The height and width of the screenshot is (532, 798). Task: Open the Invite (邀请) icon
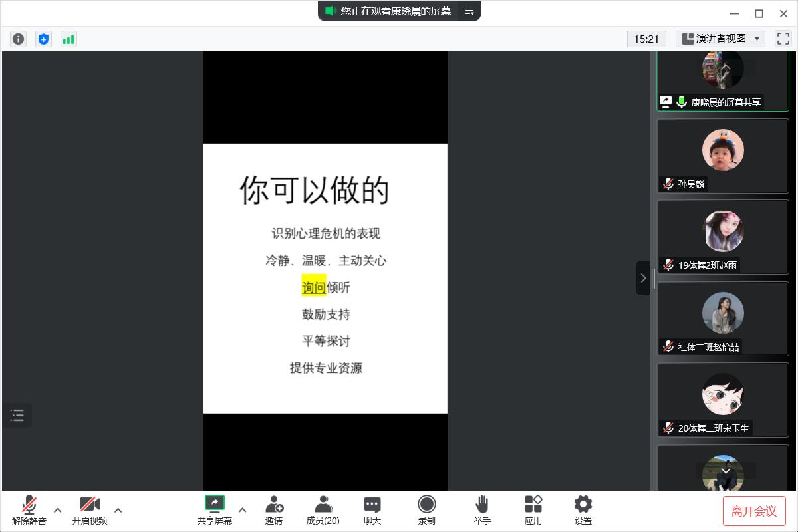274,510
